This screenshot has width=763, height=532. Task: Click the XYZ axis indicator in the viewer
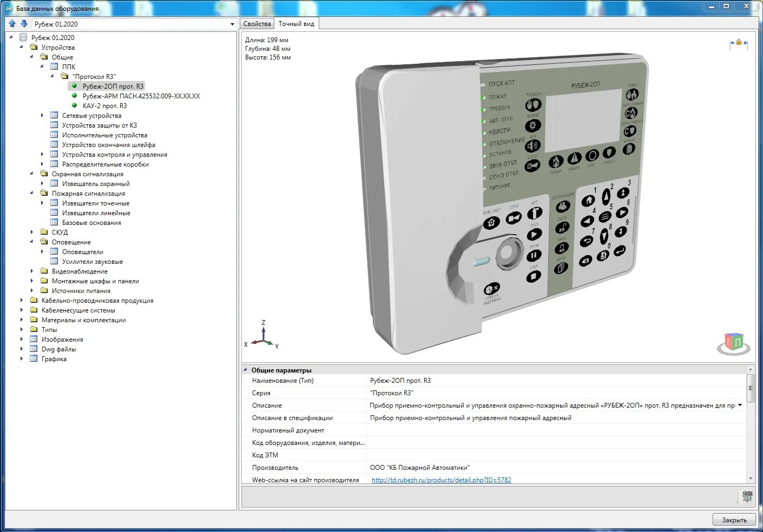point(262,335)
